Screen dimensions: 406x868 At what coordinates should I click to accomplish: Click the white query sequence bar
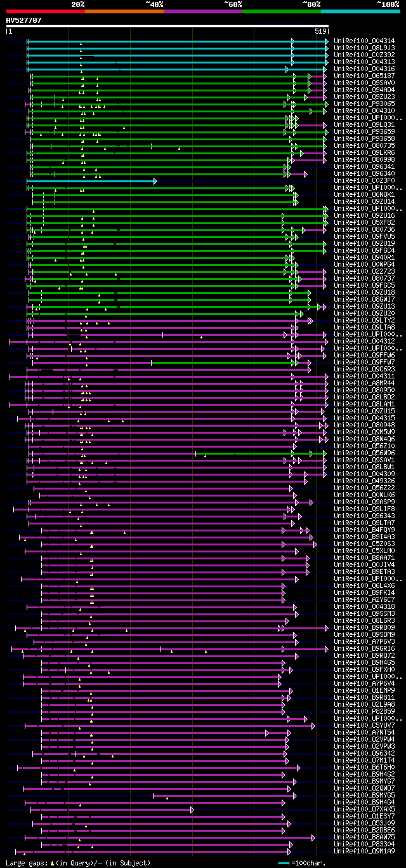pos(167,26)
